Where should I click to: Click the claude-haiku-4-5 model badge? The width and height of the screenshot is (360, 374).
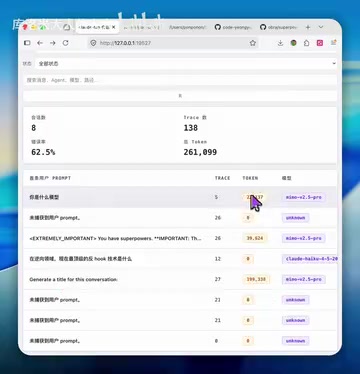pos(310,259)
